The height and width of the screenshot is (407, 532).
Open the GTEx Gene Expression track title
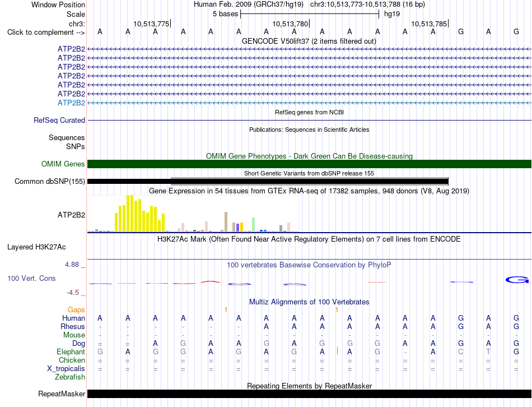(x=309, y=191)
